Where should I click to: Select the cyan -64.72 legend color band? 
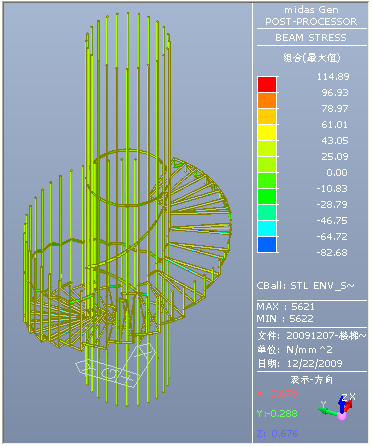[267, 228]
